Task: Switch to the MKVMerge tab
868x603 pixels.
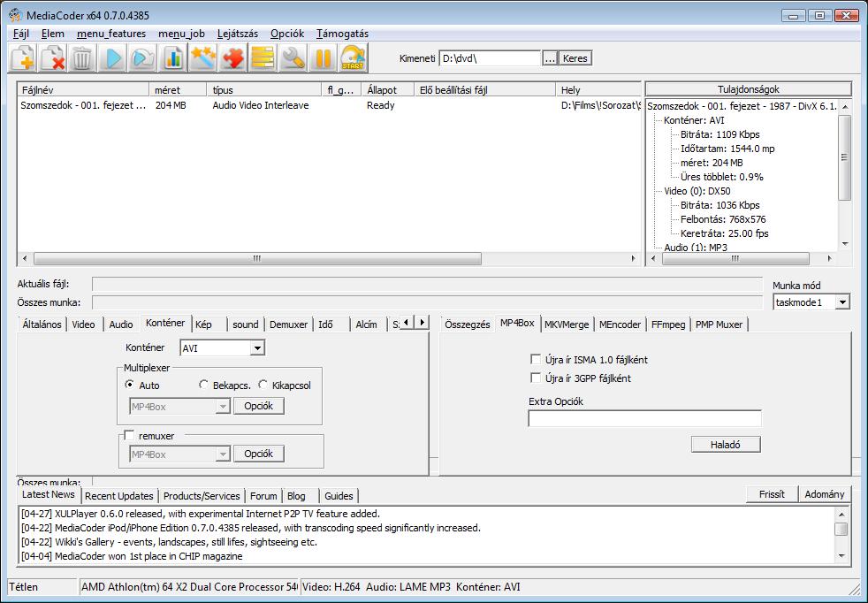Action: pyautogui.click(x=567, y=324)
